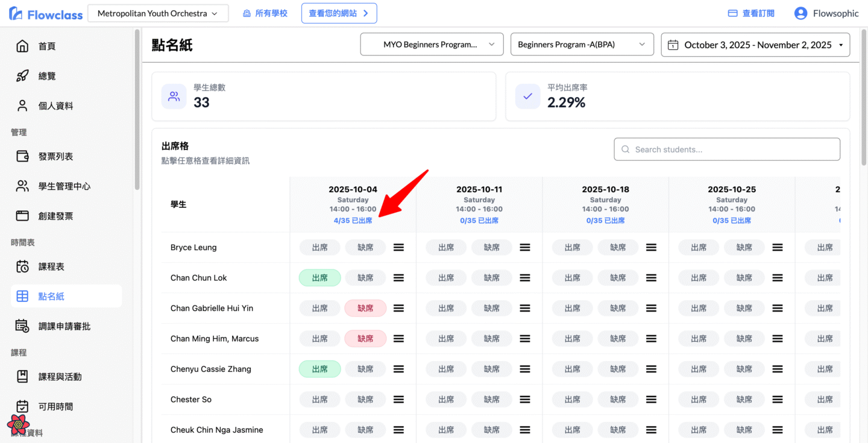Expand the MYO Beginners Program dropdown
The image size is (868, 443).
point(432,45)
